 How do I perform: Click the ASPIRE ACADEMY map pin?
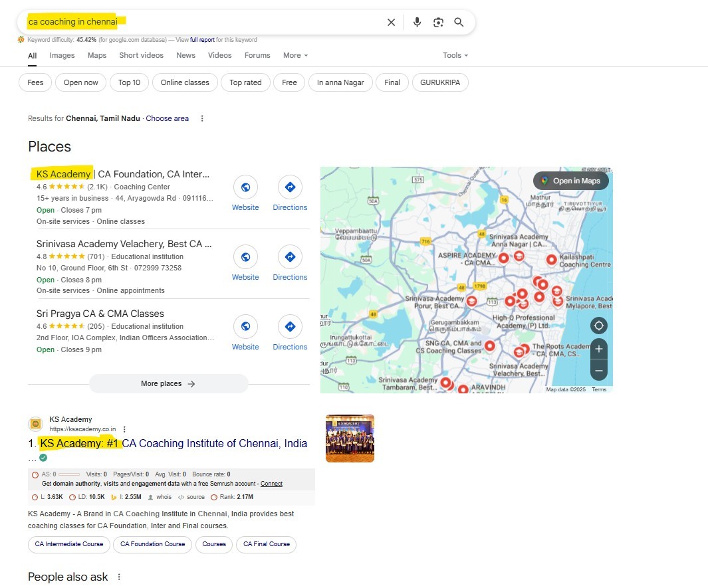pos(503,258)
